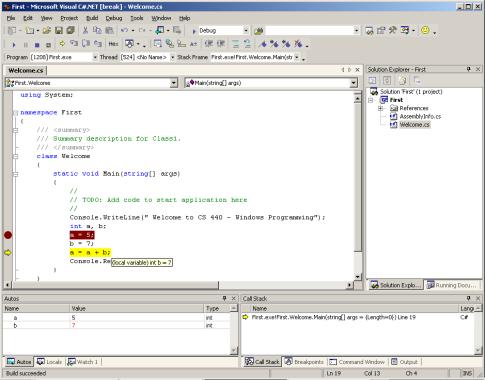Screen dimensions: 485x380
Task: Select the Welcome.cs editor tab
Action: tap(26, 70)
